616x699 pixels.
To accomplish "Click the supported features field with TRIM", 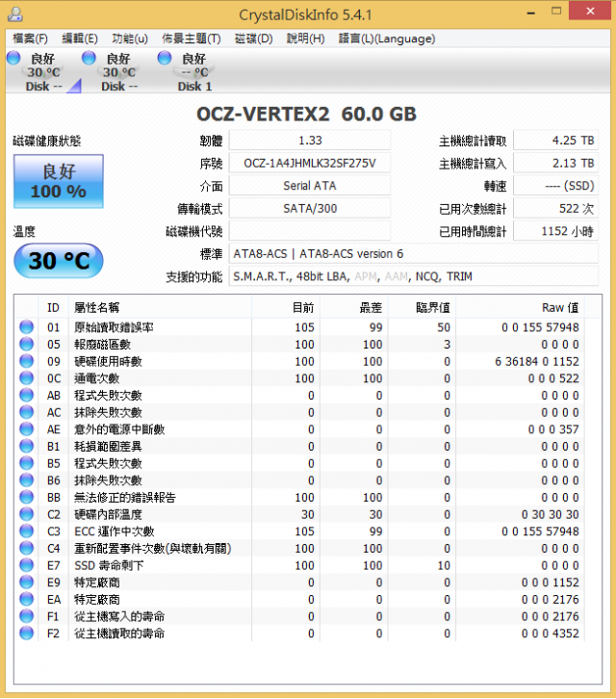I will pyautogui.click(x=414, y=276).
